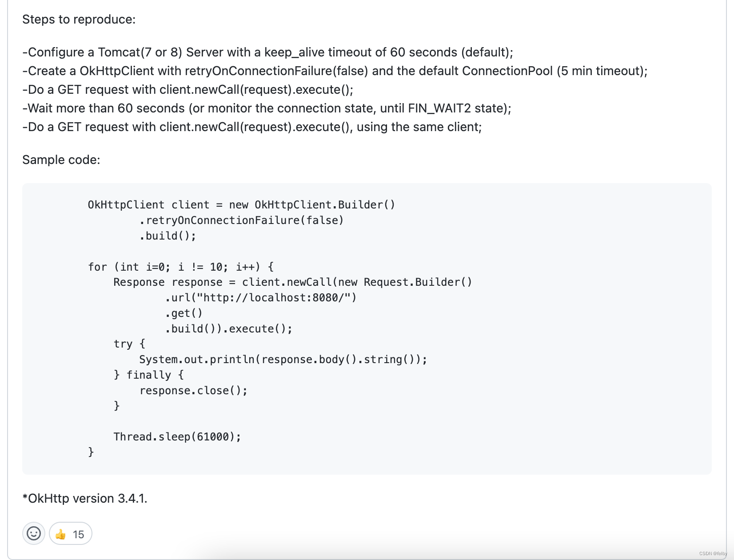Screen dimensions: 734x560
Task: Click the '.get()' code line
Action: click(x=183, y=313)
